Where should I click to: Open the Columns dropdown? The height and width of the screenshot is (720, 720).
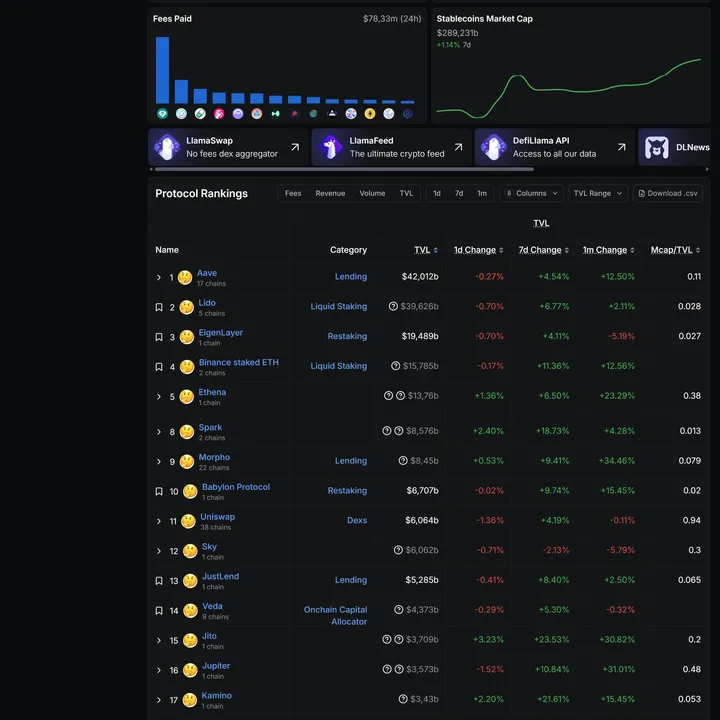531,193
